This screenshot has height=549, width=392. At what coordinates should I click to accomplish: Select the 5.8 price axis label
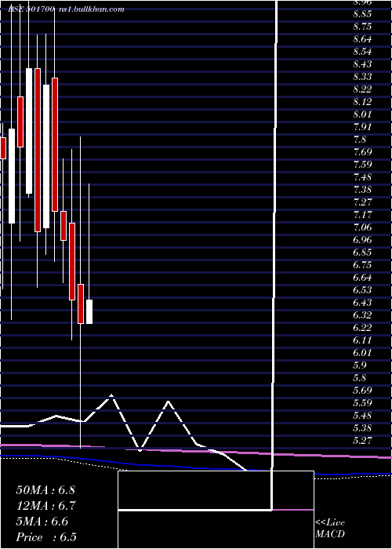click(x=360, y=378)
